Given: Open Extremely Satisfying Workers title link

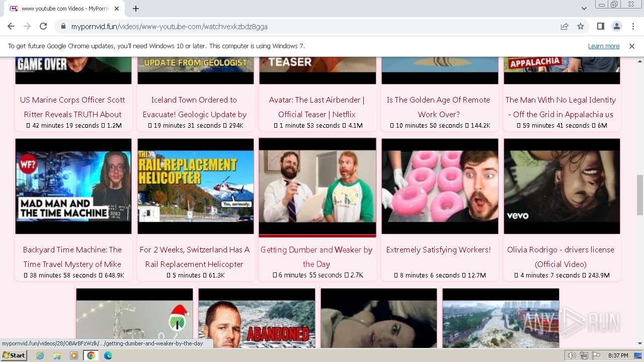Looking at the screenshot, I should 438,249.
